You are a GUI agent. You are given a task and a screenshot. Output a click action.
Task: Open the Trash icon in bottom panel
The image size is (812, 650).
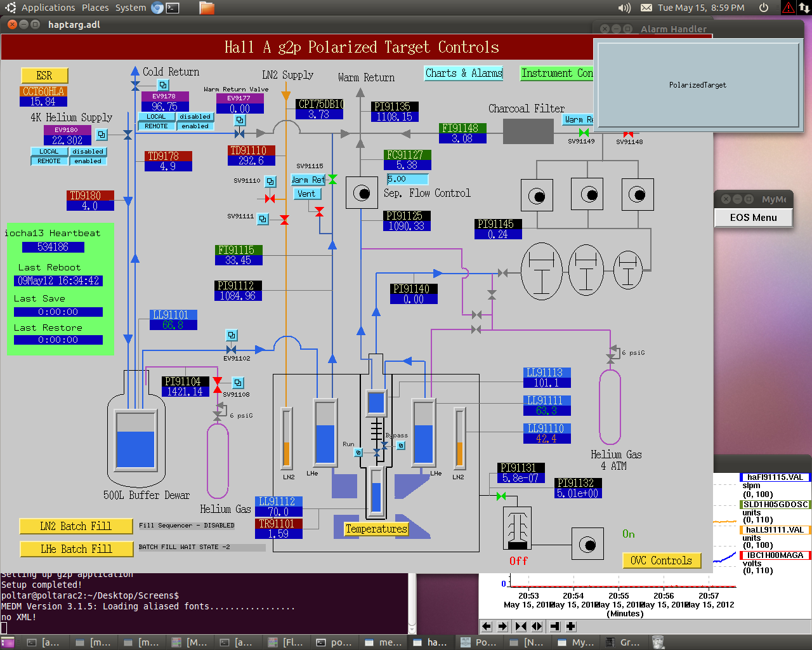tap(658, 642)
